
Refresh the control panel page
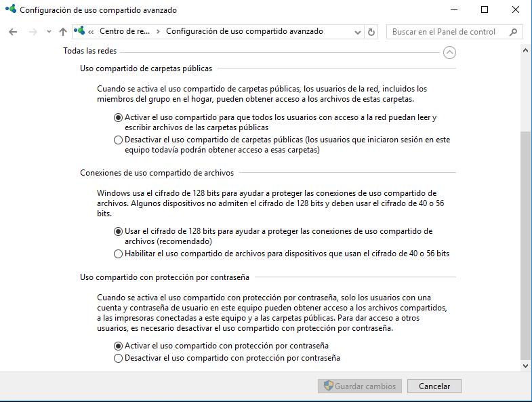point(371,32)
